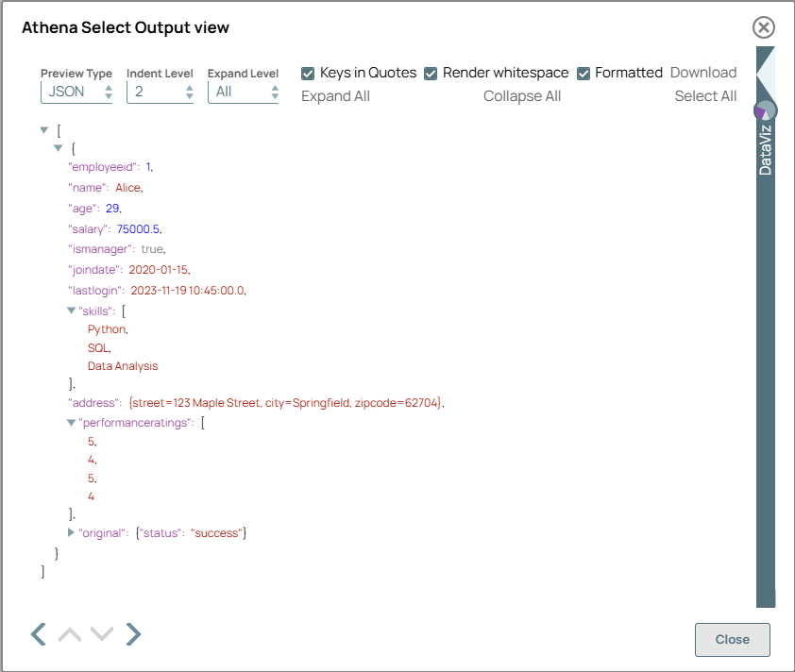The height and width of the screenshot is (672, 795).
Task: Click the circled X at top right
Action: coord(763,27)
